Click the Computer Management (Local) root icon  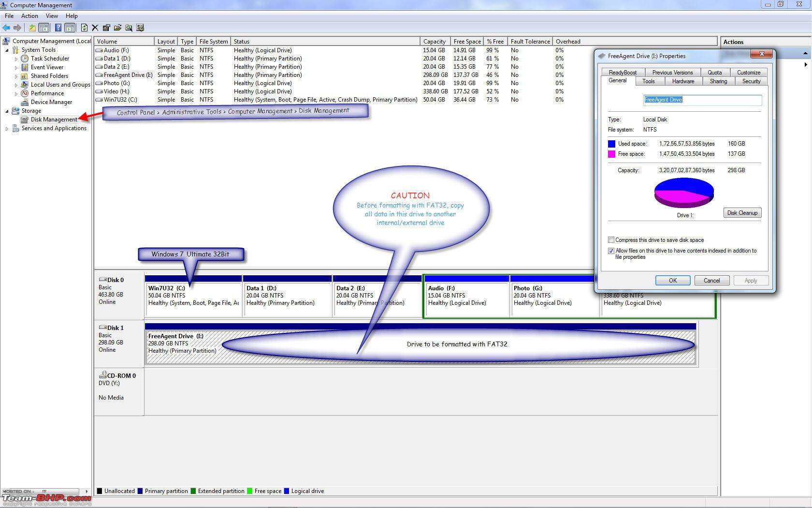pyautogui.click(x=6, y=41)
